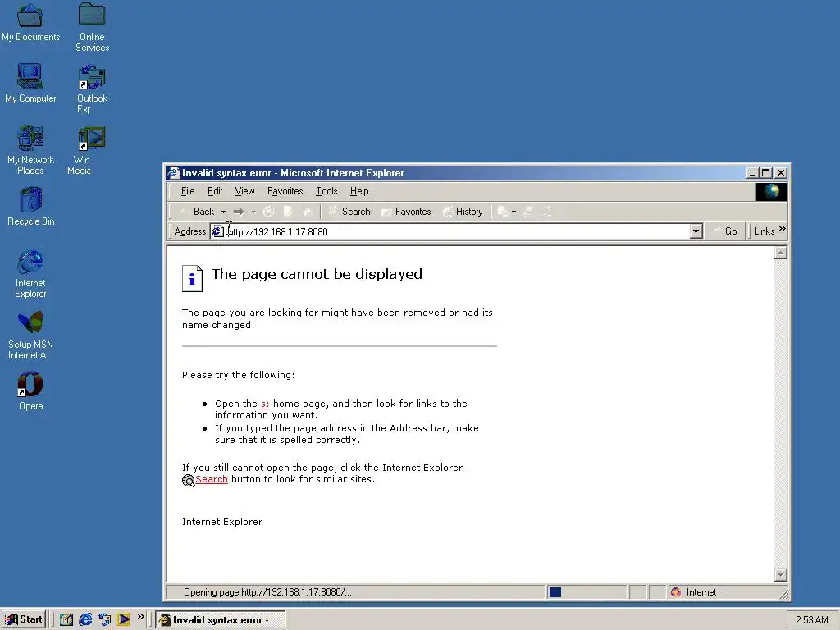Click the taskbar clock 2:53 AM

tap(811, 620)
